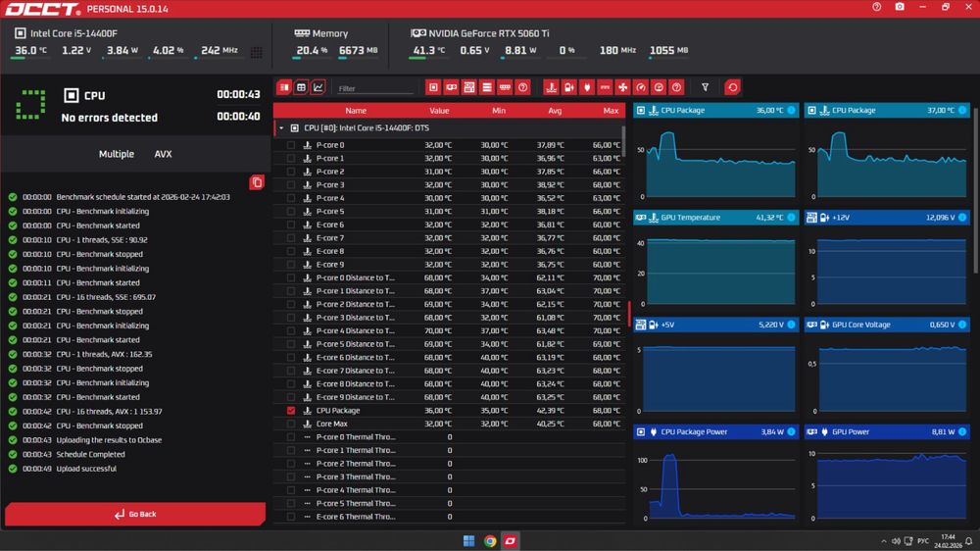Sort table by Max column

click(x=611, y=111)
